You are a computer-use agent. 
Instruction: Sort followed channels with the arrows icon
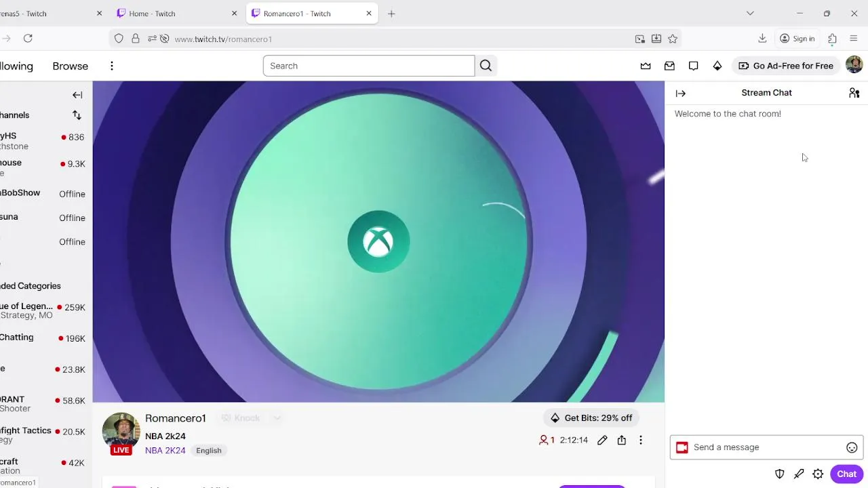coord(77,115)
